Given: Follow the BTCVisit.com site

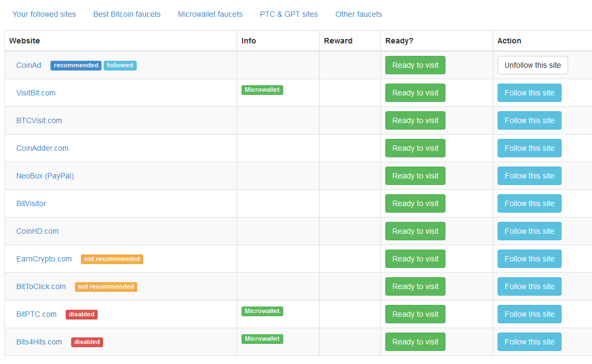Looking at the screenshot, I should pyautogui.click(x=529, y=120).
